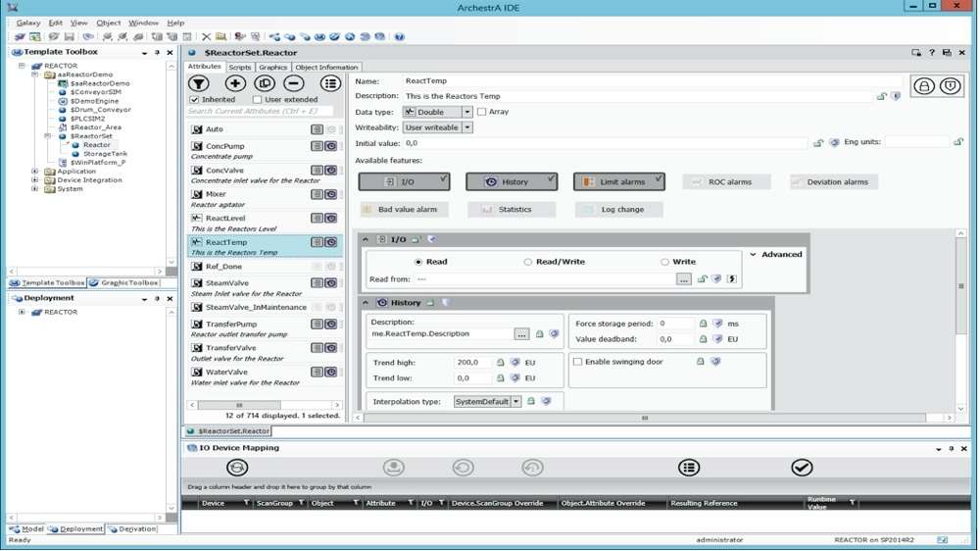Toggle the Limit alarms feature button
Screen dimensions: 980x551
[618, 182]
